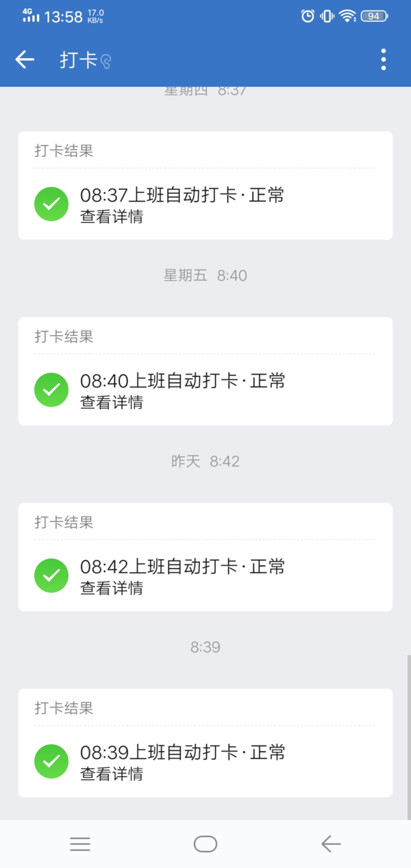The width and height of the screenshot is (411, 868).
Task: Tap the ear icon beside 打卡 title
Action: 105,62
